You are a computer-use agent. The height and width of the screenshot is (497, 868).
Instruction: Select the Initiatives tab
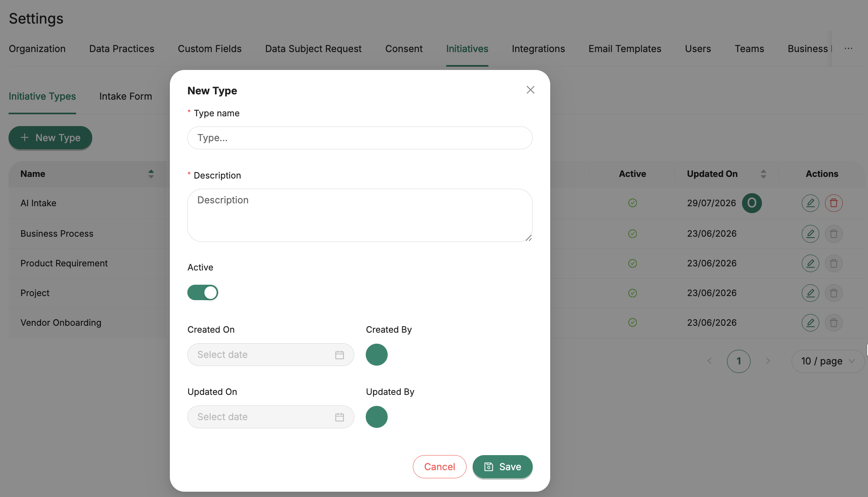[467, 49]
